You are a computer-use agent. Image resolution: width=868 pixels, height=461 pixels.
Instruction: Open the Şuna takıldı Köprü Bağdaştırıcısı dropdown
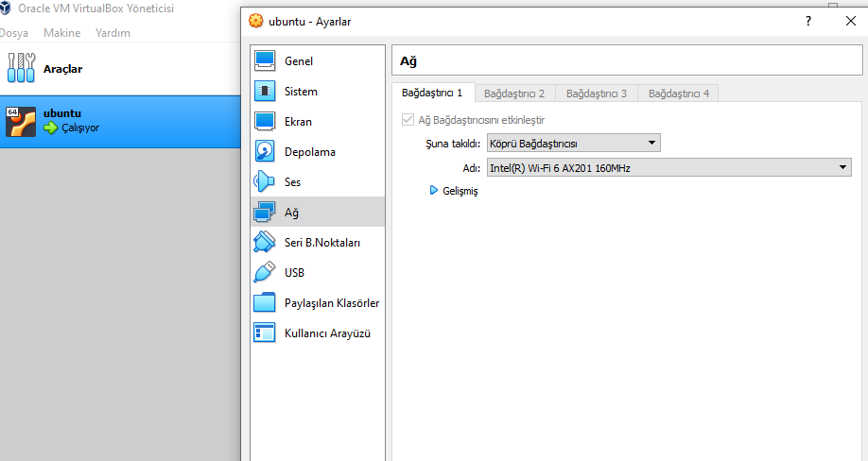(574, 144)
